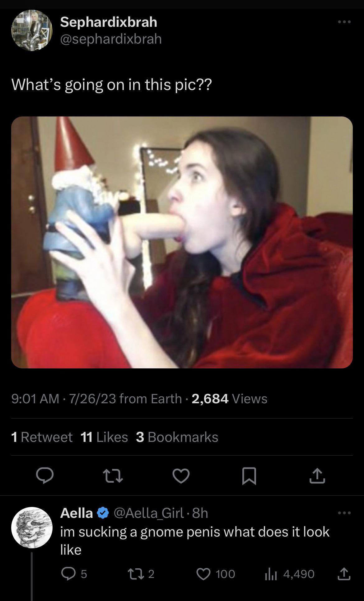The image size is (364, 601).
Task: Open the main tweet's three-dot more menu
Action: (344, 22)
